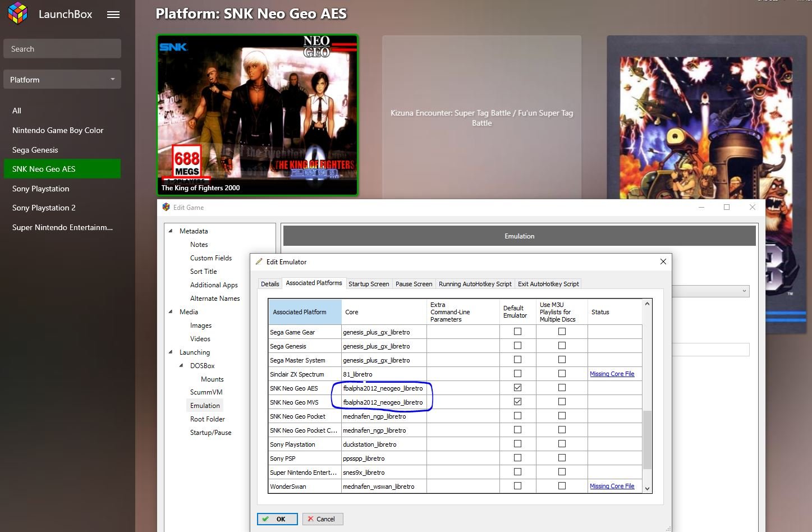
Task: Open Notes in the Edit Game tree
Action: (x=199, y=244)
